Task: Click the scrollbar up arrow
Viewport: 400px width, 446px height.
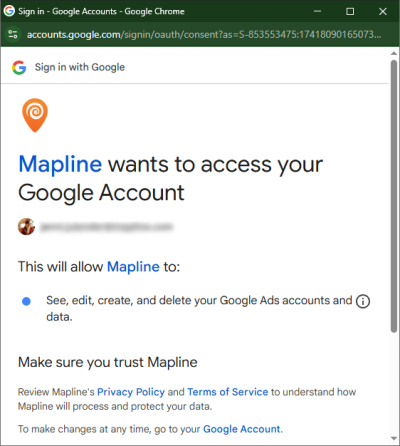Action: point(394,53)
